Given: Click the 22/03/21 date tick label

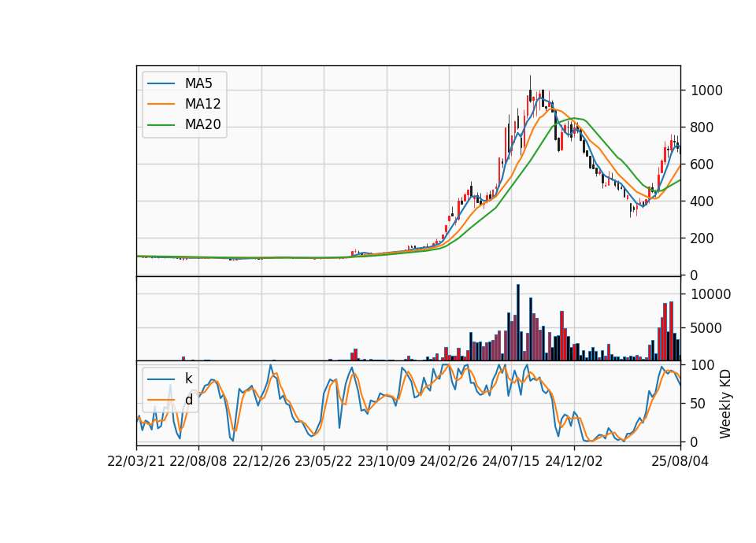Looking at the screenshot, I should coord(136,461).
